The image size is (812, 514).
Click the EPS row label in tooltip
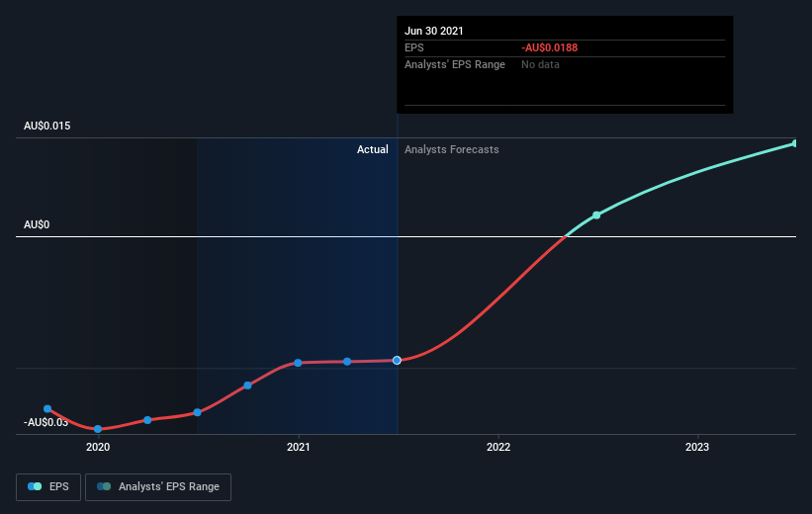pyautogui.click(x=414, y=48)
